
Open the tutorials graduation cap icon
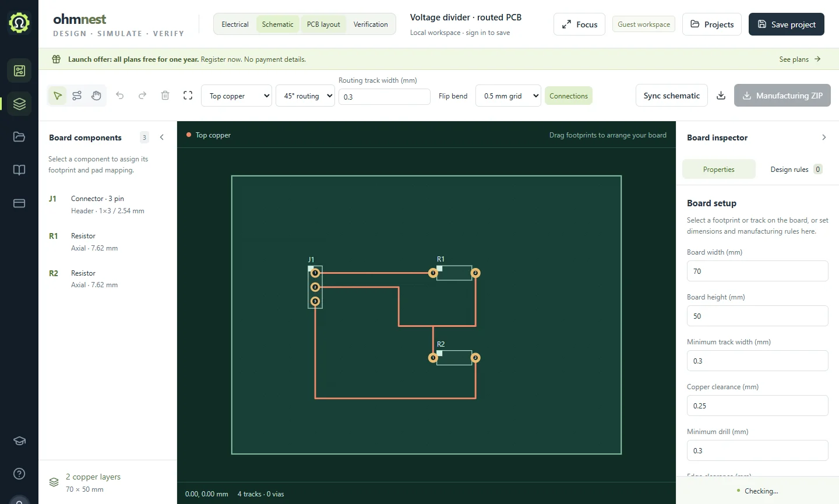pos(19,440)
